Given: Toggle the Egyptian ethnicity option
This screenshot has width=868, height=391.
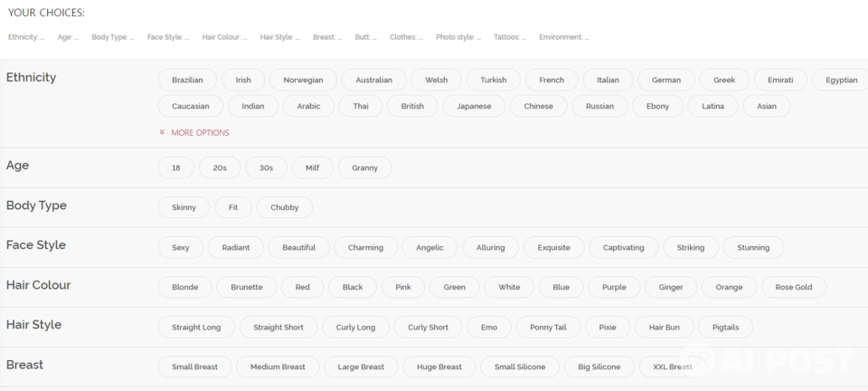Looking at the screenshot, I should click(x=840, y=80).
